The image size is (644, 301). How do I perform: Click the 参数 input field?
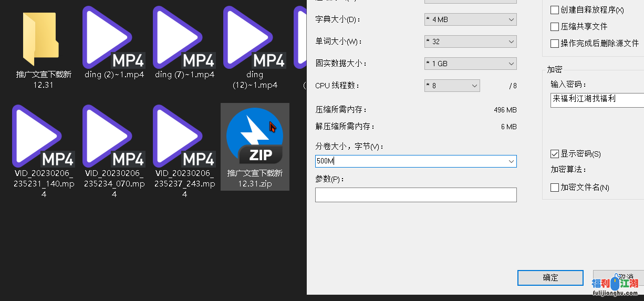pos(416,195)
